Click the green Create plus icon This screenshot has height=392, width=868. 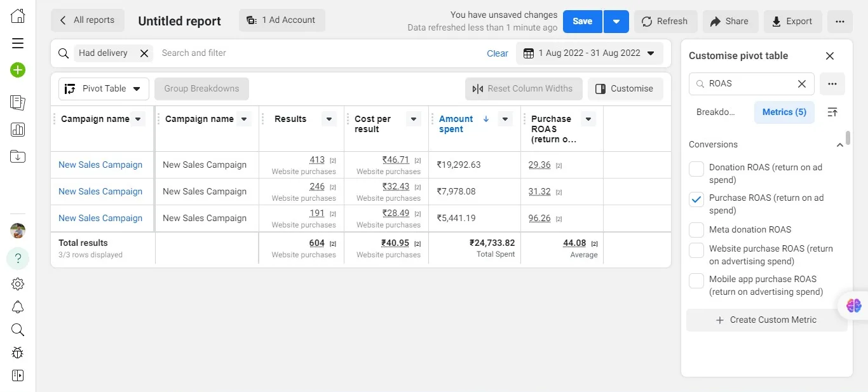(x=18, y=70)
